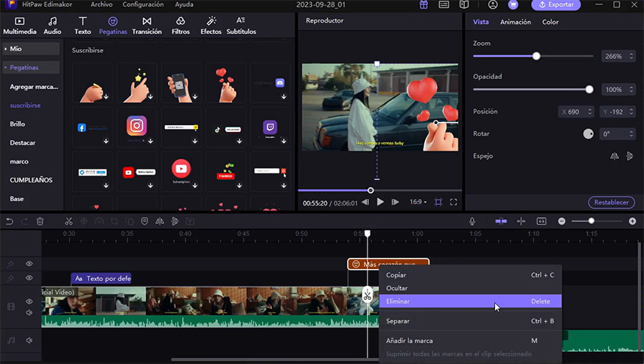Click the timeline zoom slider handle
The height and width of the screenshot is (364, 644).
(591, 222)
